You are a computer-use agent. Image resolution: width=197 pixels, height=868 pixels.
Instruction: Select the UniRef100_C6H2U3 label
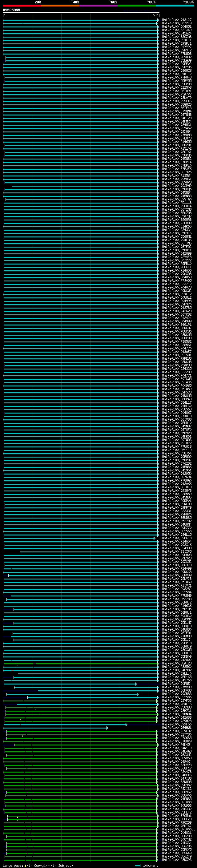click(177, 836)
